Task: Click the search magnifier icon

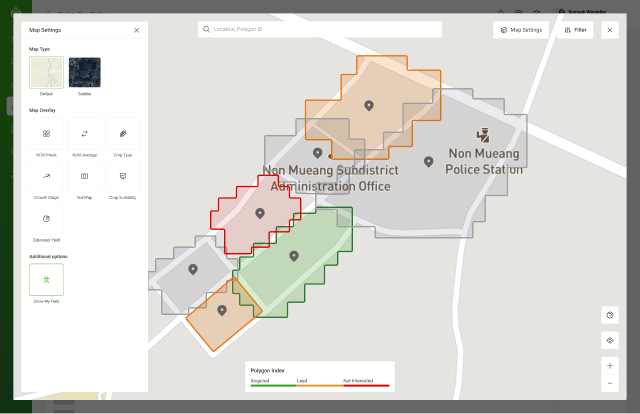Action: coord(206,29)
